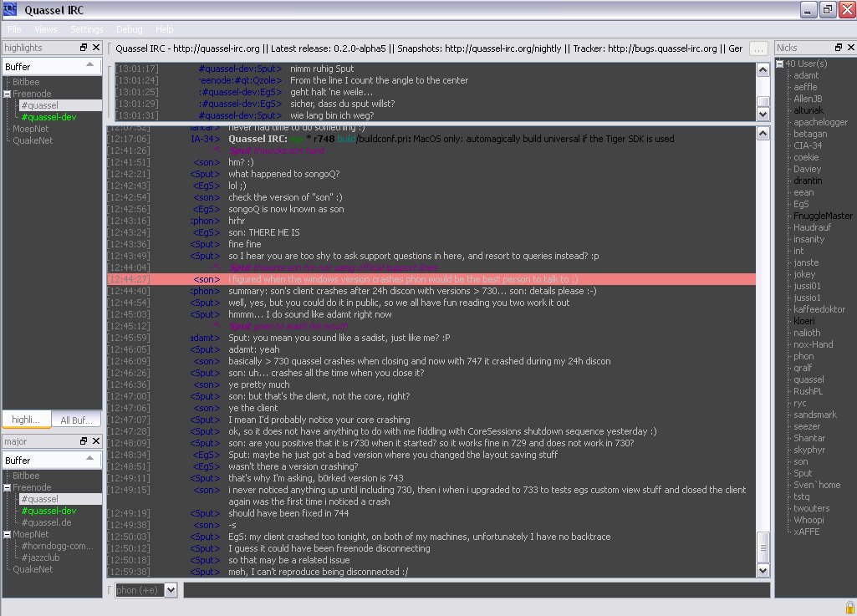Select nick FnuggleMaster in user list
Viewport: 857px width, 616px height.
pyautogui.click(x=823, y=216)
